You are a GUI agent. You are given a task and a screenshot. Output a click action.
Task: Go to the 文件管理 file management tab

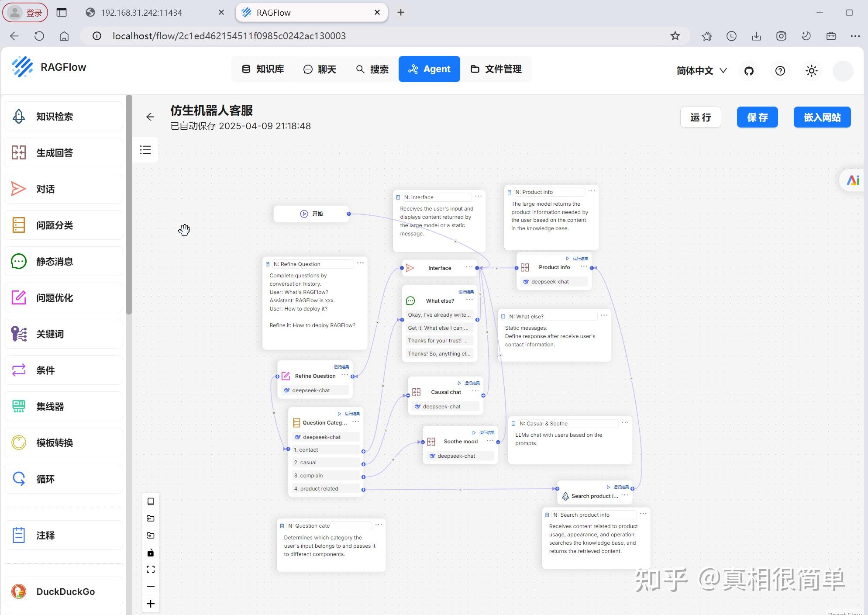pos(496,69)
